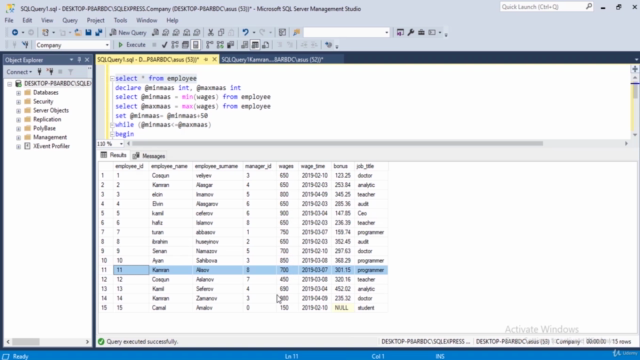Click the editor vertical scrollbar

click(x=635, y=91)
